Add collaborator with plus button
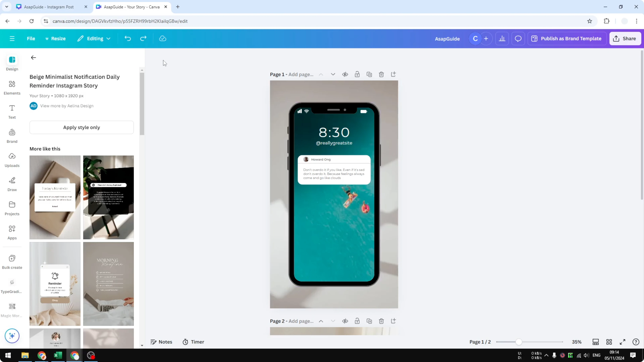The height and width of the screenshot is (362, 644). point(486,38)
